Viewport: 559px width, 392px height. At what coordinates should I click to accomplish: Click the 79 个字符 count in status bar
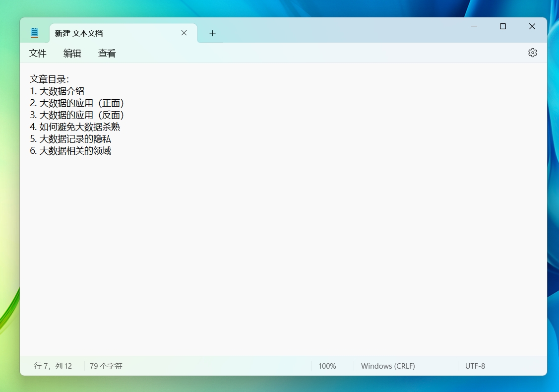click(x=106, y=366)
